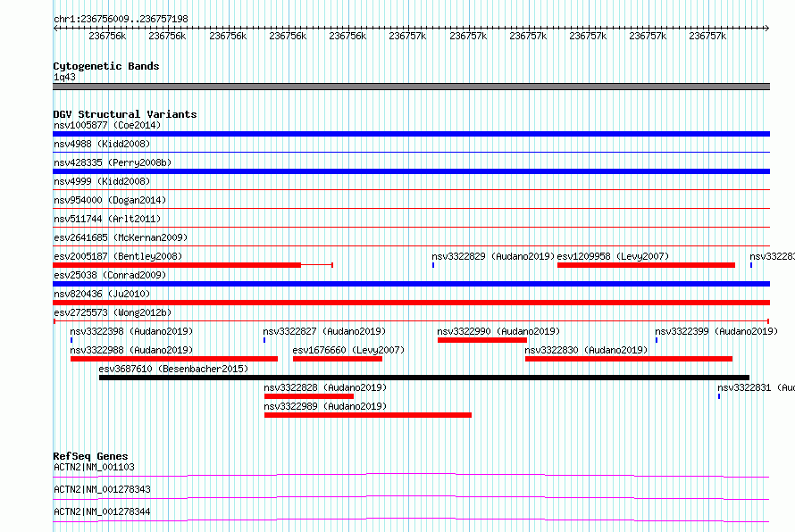This screenshot has height=532, width=795.
Task: Open esv3687610 (Besenbacher2015) label
Action: 173,369
